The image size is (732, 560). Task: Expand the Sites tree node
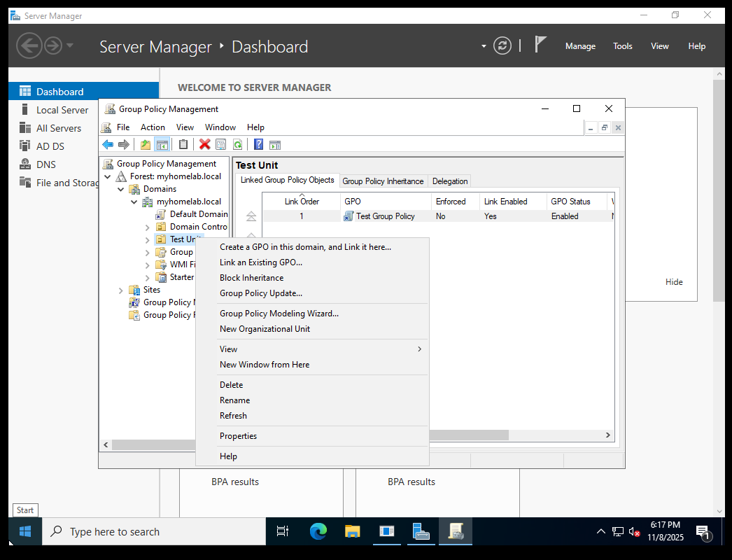tap(121, 290)
